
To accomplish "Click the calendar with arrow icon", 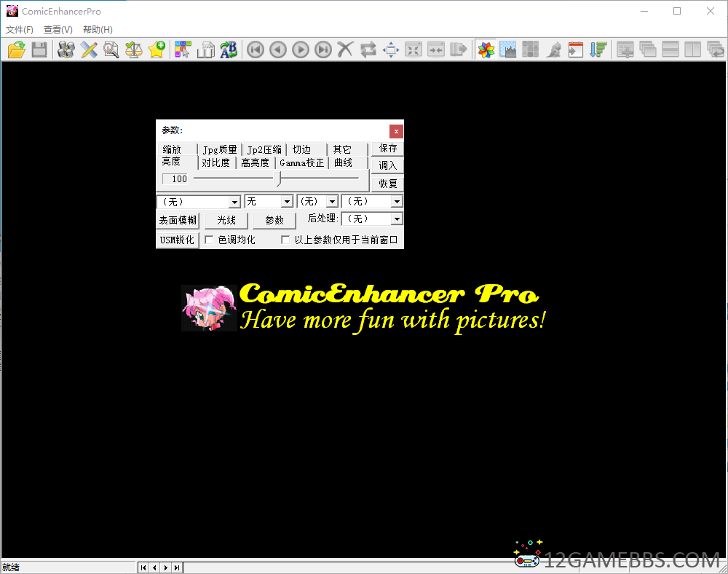I will (576, 50).
